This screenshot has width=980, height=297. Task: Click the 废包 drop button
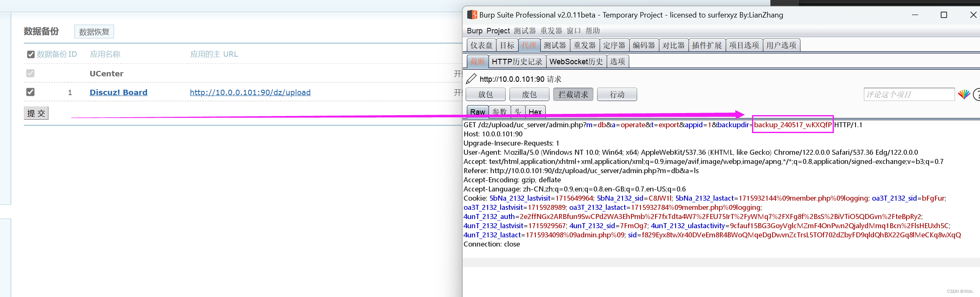529,94
